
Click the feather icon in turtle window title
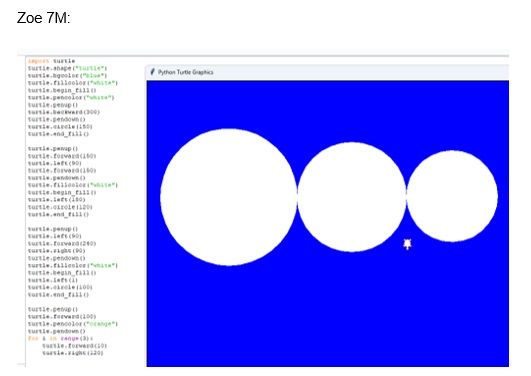tap(152, 72)
